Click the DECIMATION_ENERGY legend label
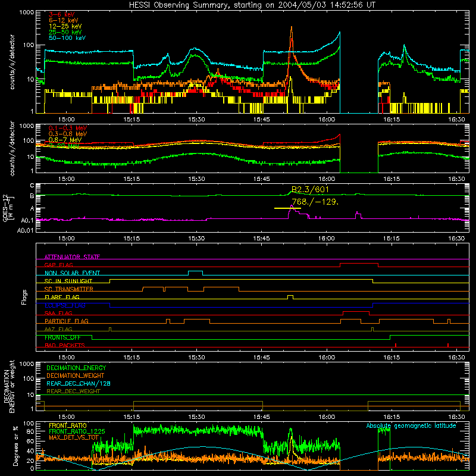 76,368
